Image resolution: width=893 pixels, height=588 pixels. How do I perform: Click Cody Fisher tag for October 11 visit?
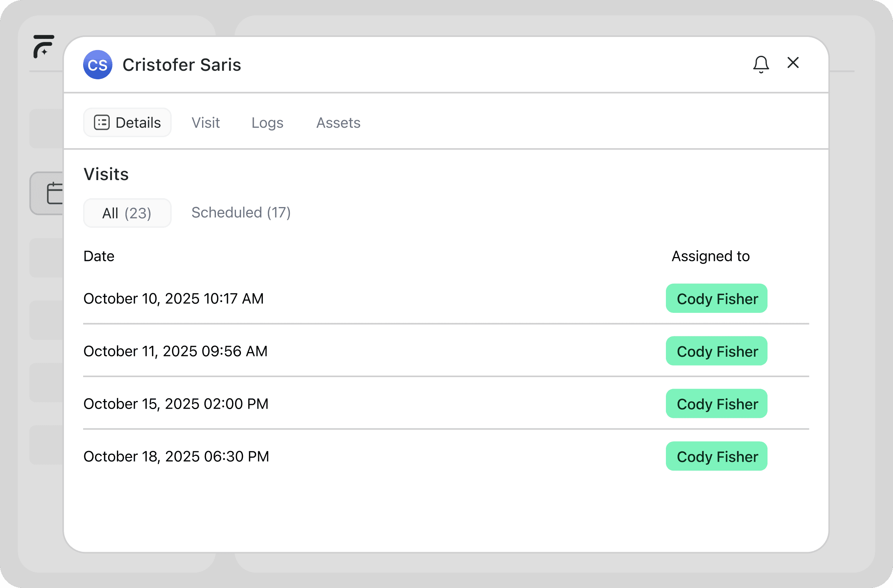tap(716, 351)
